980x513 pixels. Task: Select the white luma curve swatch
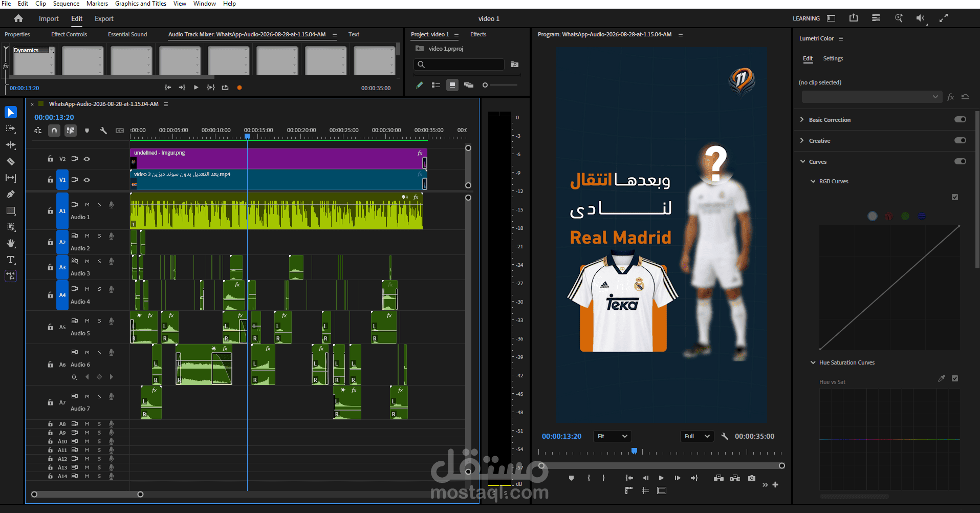pyautogui.click(x=873, y=216)
